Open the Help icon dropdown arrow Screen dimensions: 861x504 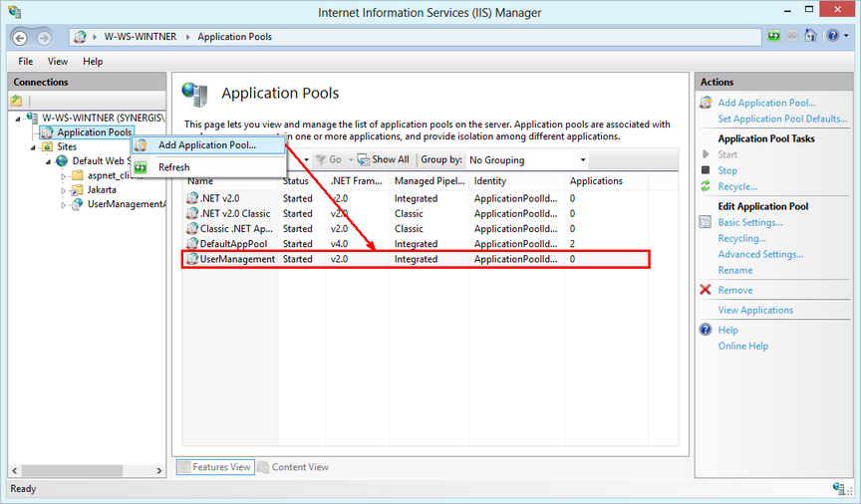point(846,36)
